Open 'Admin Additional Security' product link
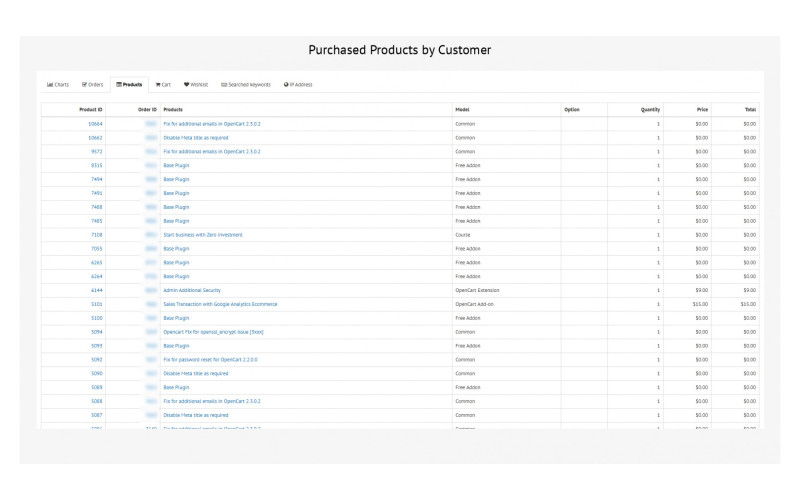This screenshot has height=500, width=800. click(191, 290)
